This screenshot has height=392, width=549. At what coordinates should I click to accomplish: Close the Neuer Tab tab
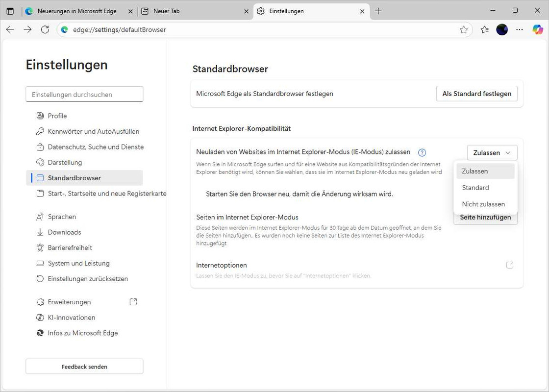pyautogui.click(x=246, y=11)
